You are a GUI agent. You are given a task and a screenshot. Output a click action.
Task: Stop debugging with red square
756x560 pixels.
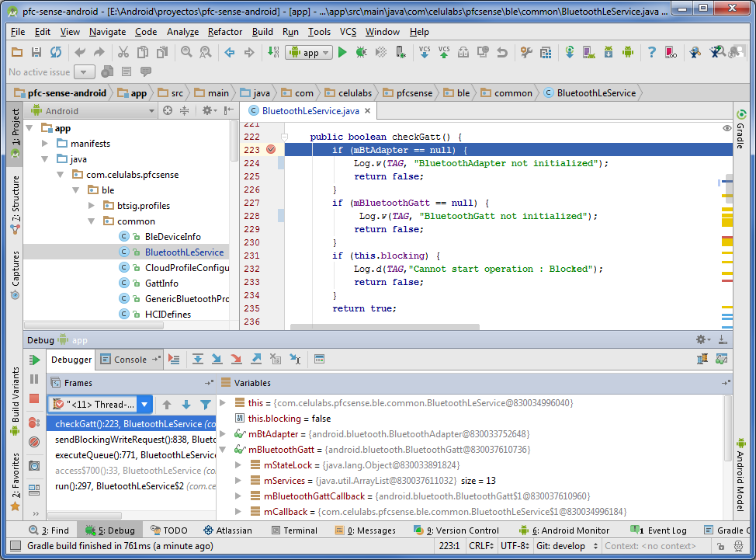coord(34,398)
